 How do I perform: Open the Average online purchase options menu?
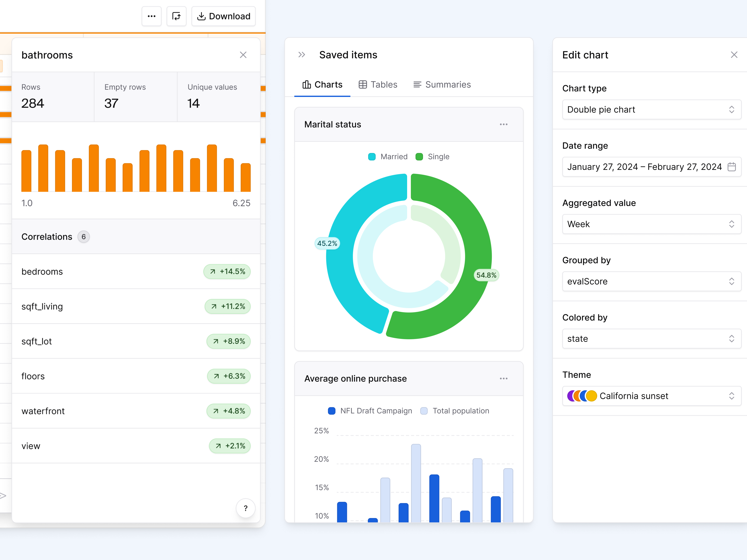coord(503,378)
